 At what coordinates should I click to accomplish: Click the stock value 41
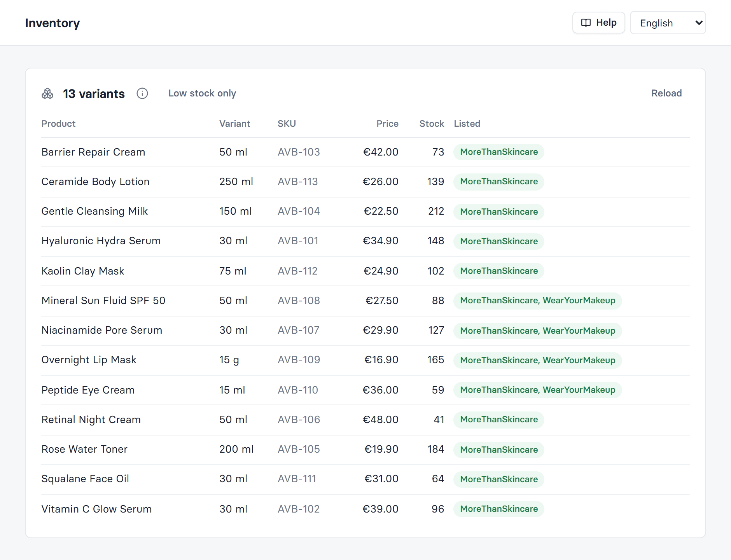click(439, 420)
